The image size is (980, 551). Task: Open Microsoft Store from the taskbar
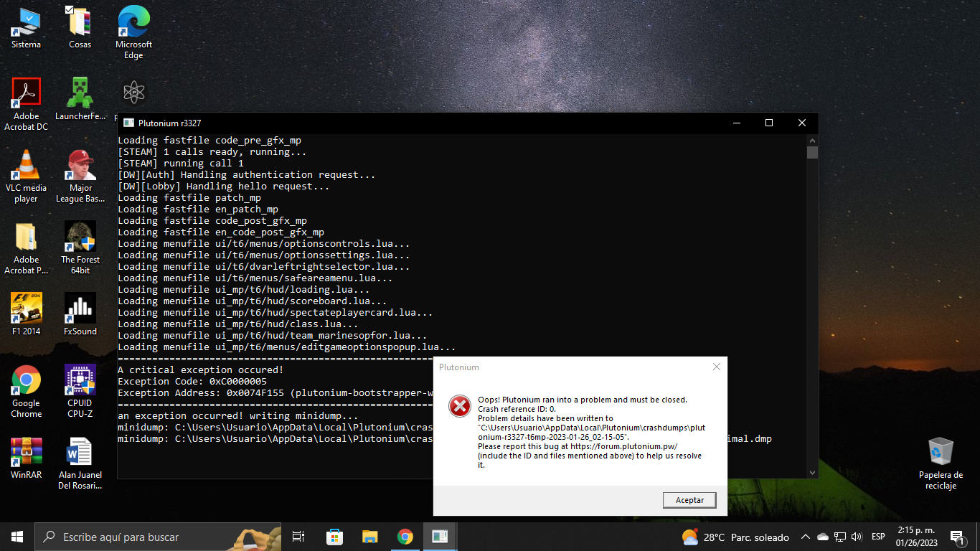click(x=334, y=537)
